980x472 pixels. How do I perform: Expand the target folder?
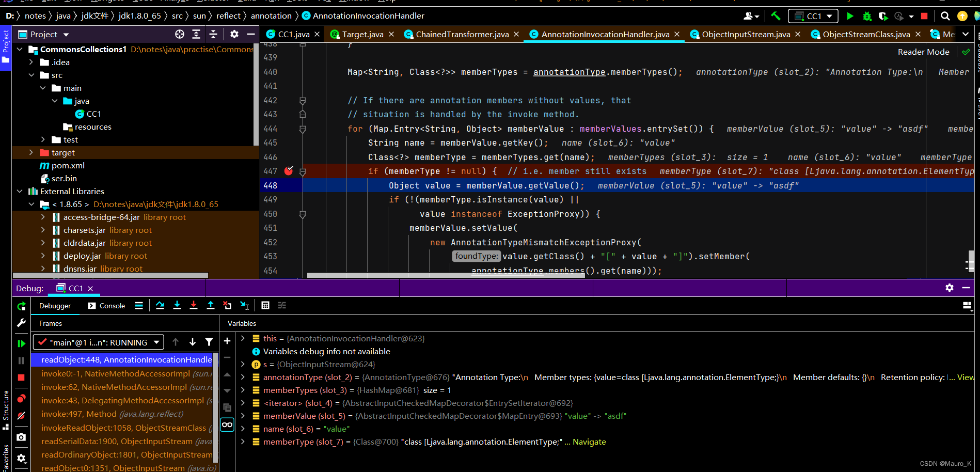point(31,152)
